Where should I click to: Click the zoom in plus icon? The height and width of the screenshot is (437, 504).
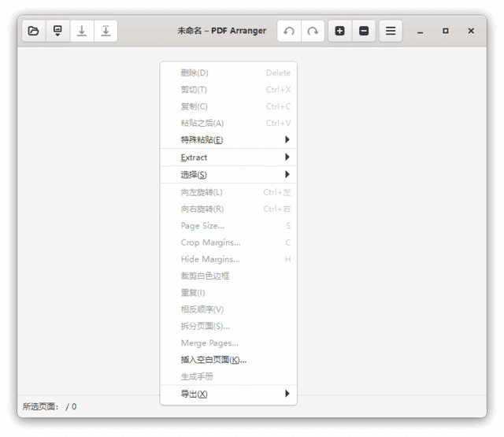tap(339, 31)
